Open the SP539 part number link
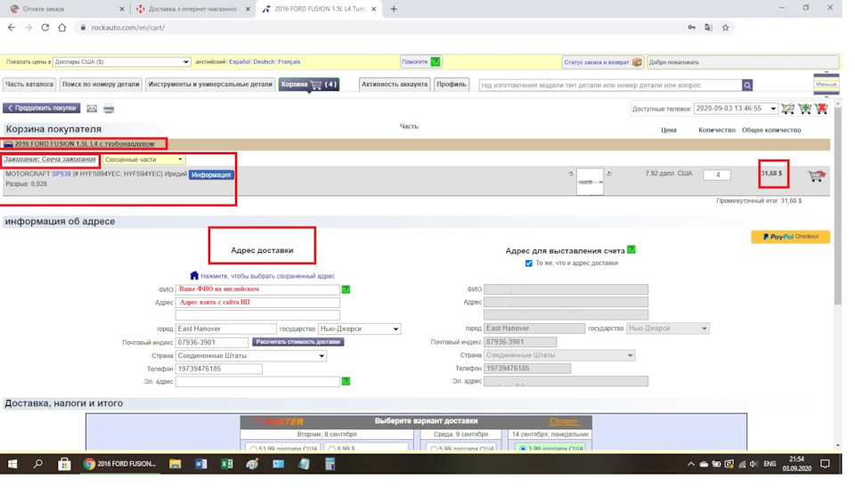 [61, 174]
